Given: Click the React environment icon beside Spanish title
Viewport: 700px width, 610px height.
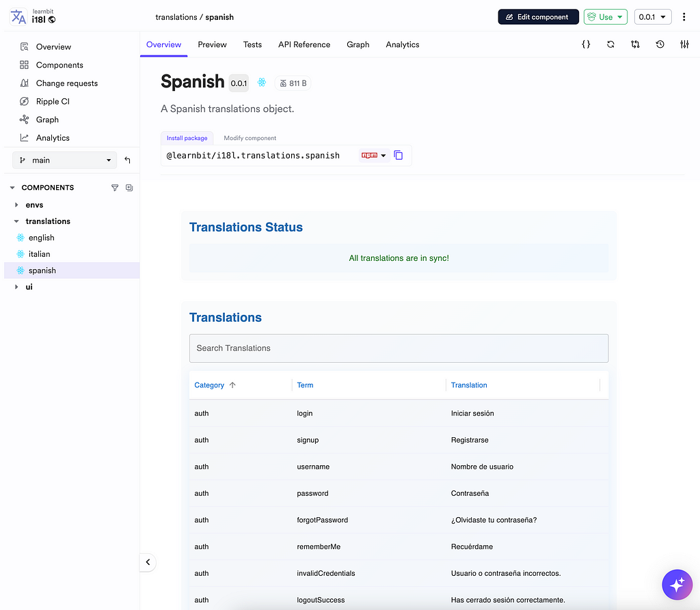Looking at the screenshot, I should tap(262, 83).
